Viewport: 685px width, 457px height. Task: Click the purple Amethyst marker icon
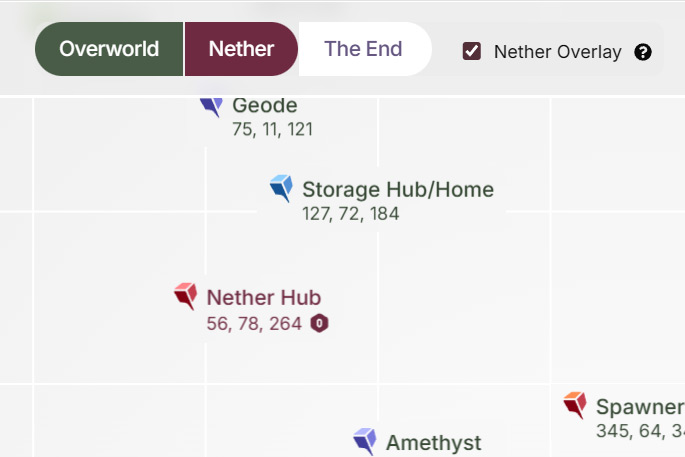[365, 441]
